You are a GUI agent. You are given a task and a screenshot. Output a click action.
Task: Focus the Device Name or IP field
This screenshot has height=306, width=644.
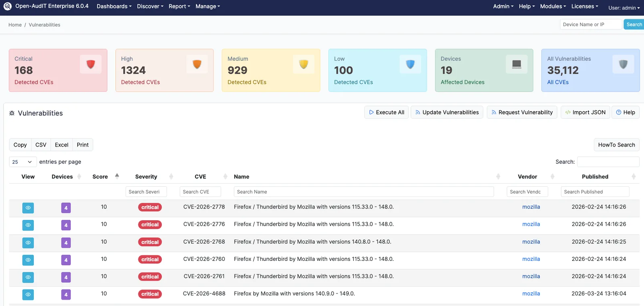pyautogui.click(x=591, y=25)
